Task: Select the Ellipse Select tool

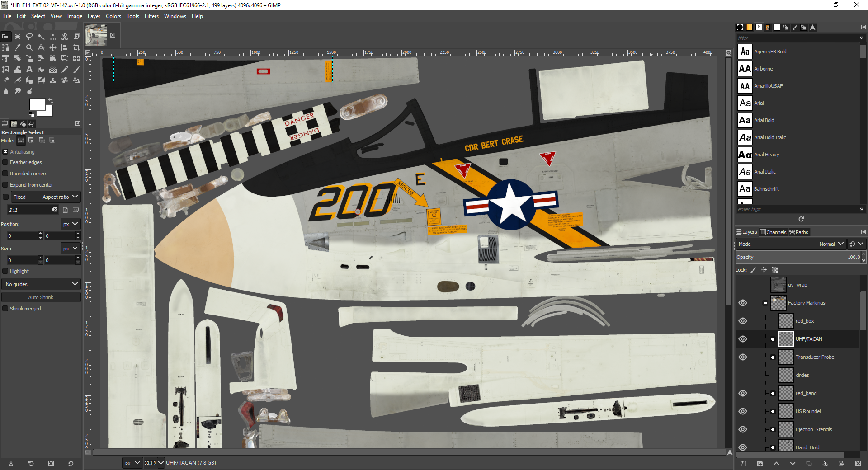Action: [18, 37]
